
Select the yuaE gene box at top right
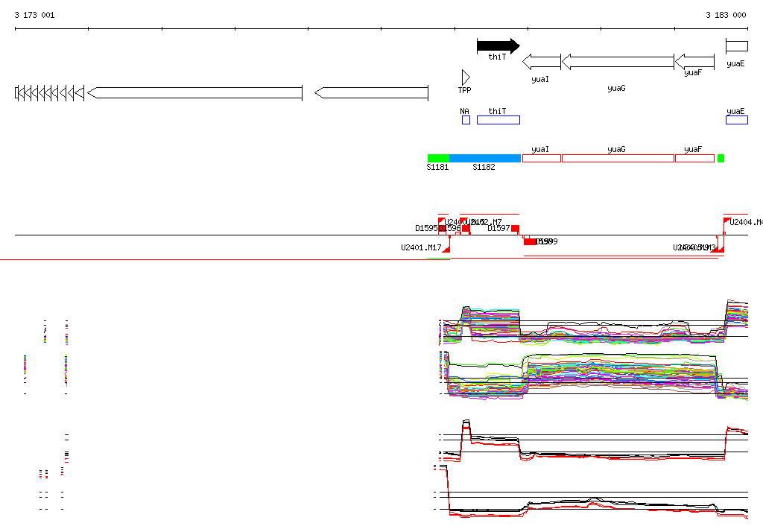point(736,46)
